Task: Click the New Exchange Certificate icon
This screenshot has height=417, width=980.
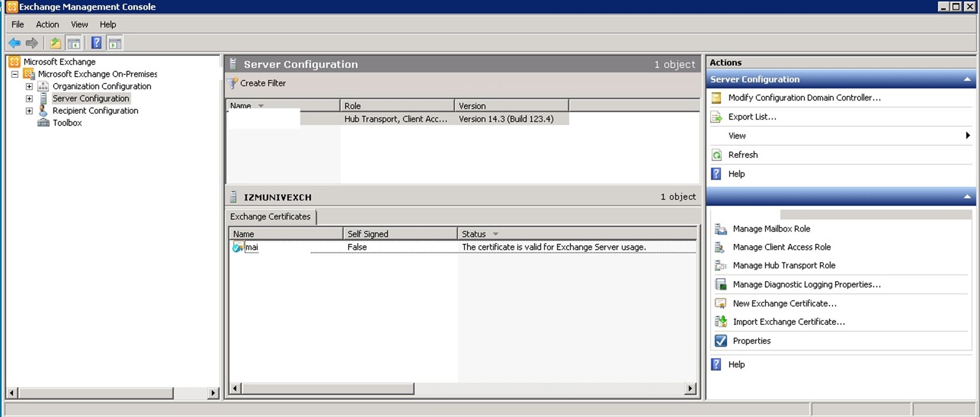Action: [x=721, y=303]
